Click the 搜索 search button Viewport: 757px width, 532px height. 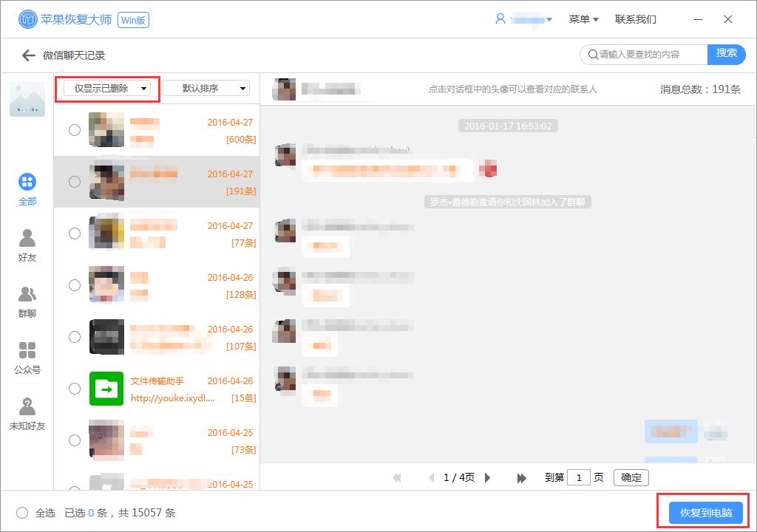coord(727,54)
